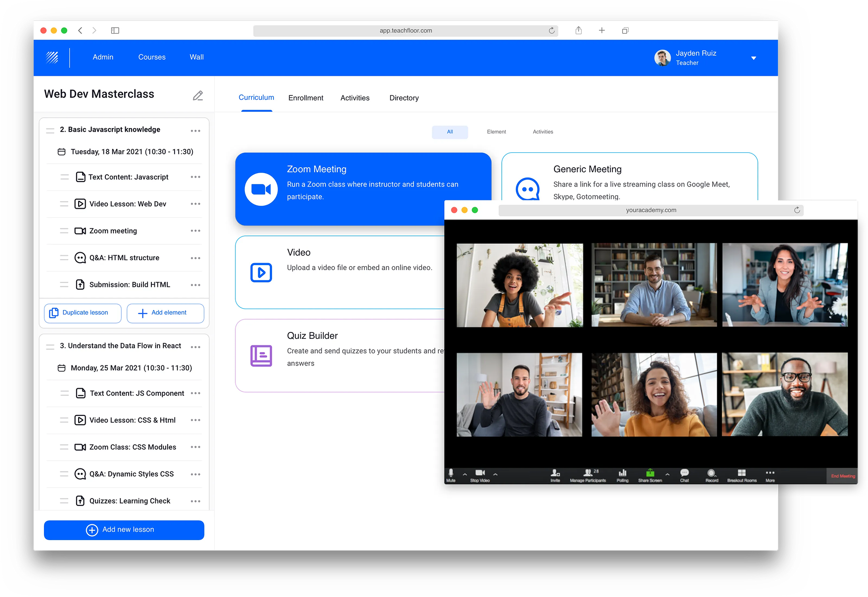868x597 pixels.
Task: Filter elements by Activities only
Action: (543, 132)
